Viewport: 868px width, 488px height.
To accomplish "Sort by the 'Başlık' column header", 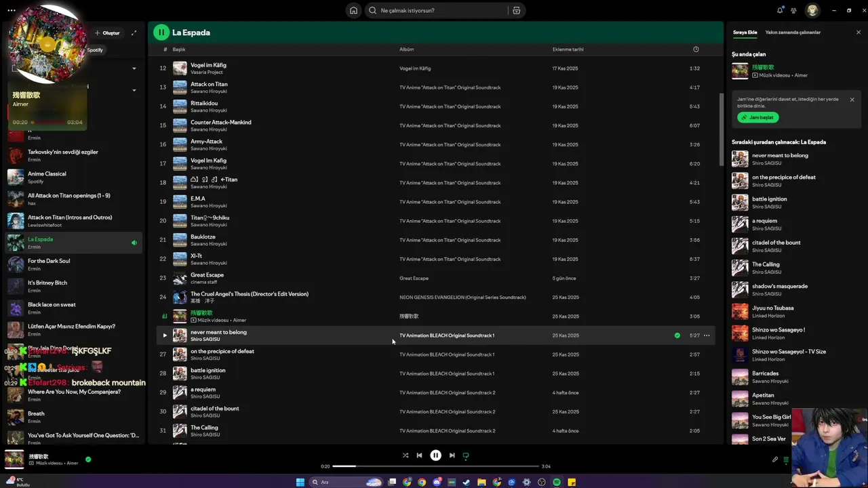I will point(179,49).
